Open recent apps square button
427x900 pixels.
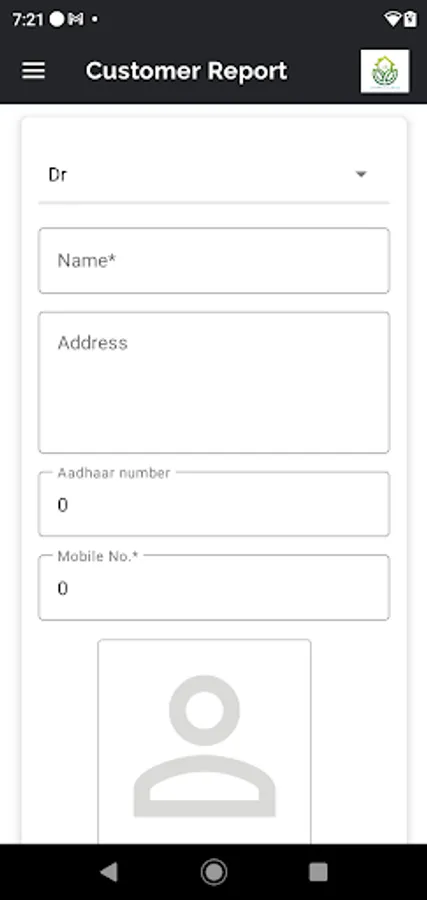pyautogui.click(x=318, y=872)
